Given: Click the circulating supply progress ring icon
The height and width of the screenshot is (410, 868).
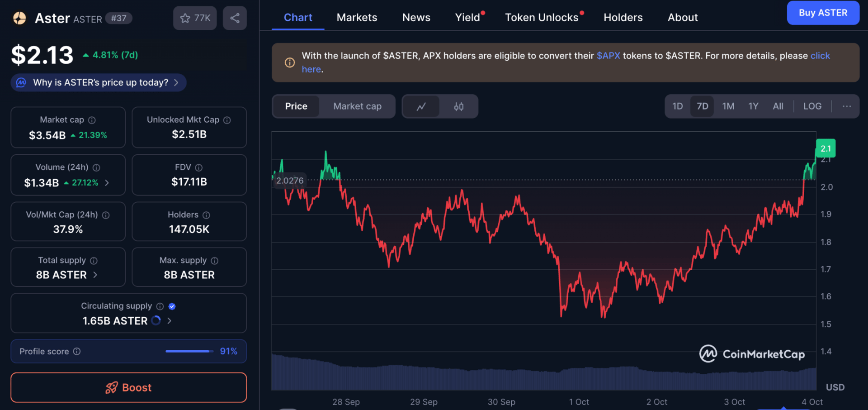Looking at the screenshot, I should [x=156, y=320].
